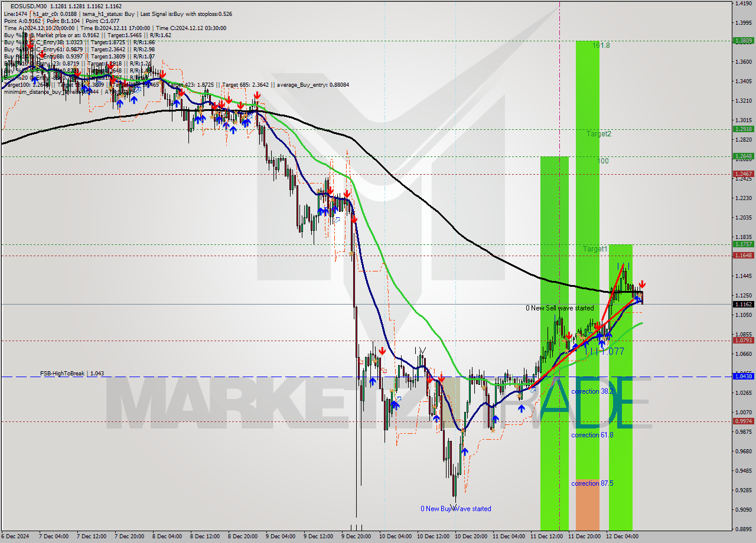
Task: Click the 0.8895 price scale value
Action: click(x=743, y=529)
